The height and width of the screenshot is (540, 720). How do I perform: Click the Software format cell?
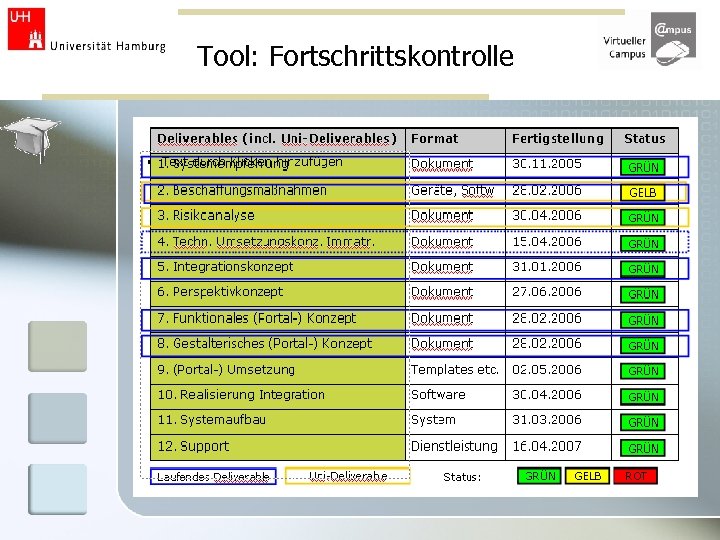coord(455,396)
